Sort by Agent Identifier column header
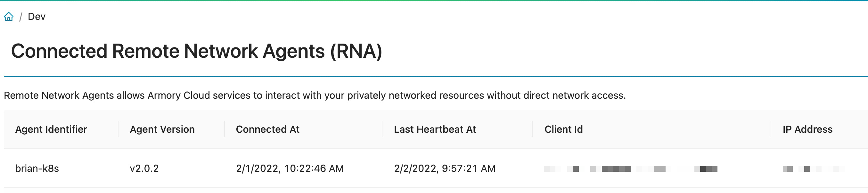Screen dimensions: 868x193 click(51, 129)
